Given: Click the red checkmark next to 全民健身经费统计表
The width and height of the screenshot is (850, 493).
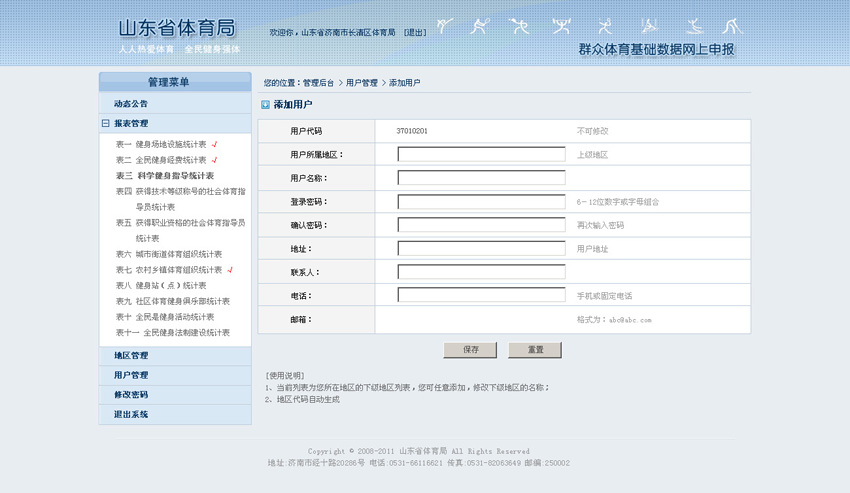Looking at the screenshot, I should point(214,160).
